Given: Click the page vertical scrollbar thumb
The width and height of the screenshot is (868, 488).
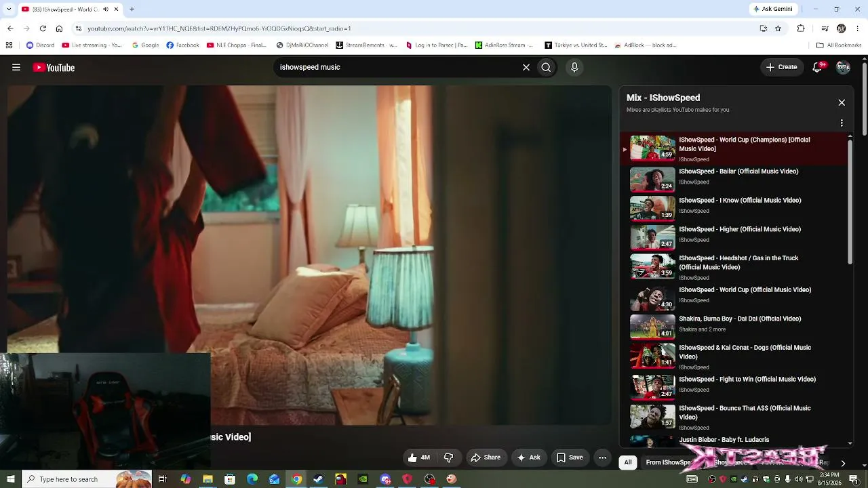Looking at the screenshot, I should 864,98.
